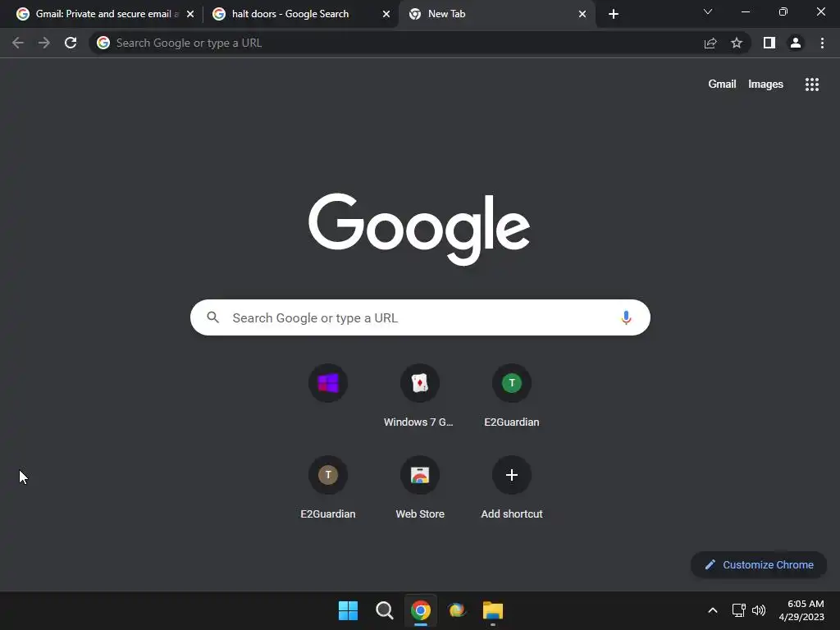Toggle the Chrome side panel
840x630 pixels.
pyautogui.click(x=769, y=43)
